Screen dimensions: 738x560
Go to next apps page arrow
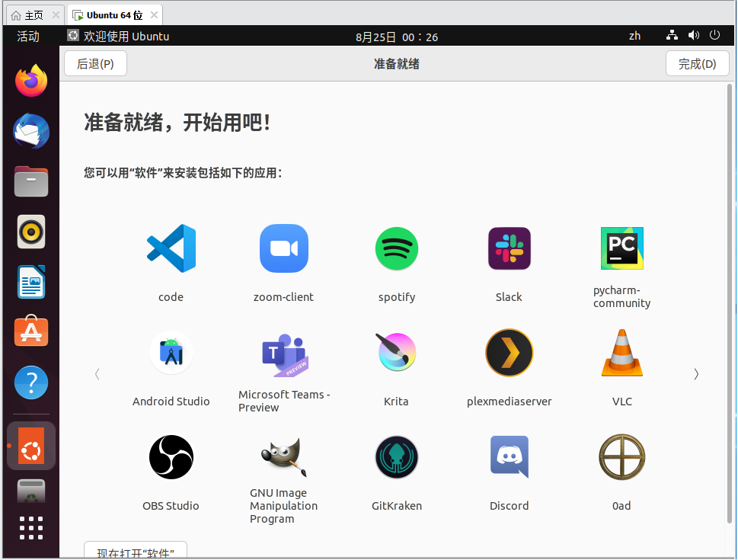tap(696, 374)
